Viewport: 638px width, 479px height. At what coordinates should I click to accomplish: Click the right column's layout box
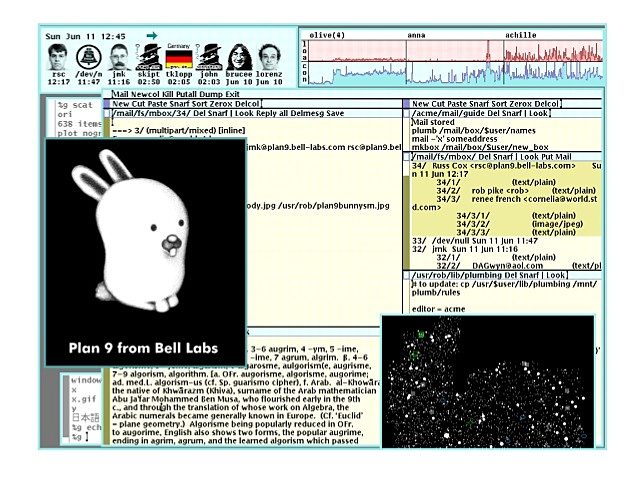pyautogui.click(x=406, y=104)
